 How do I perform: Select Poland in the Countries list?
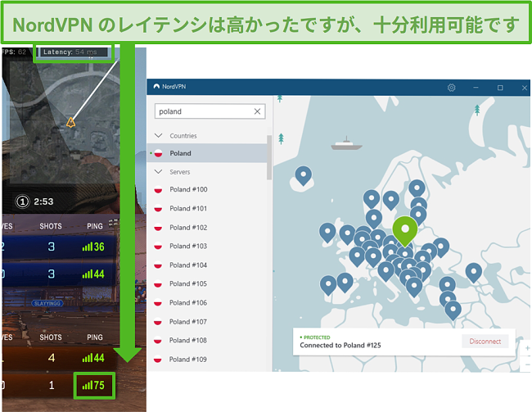click(207, 153)
